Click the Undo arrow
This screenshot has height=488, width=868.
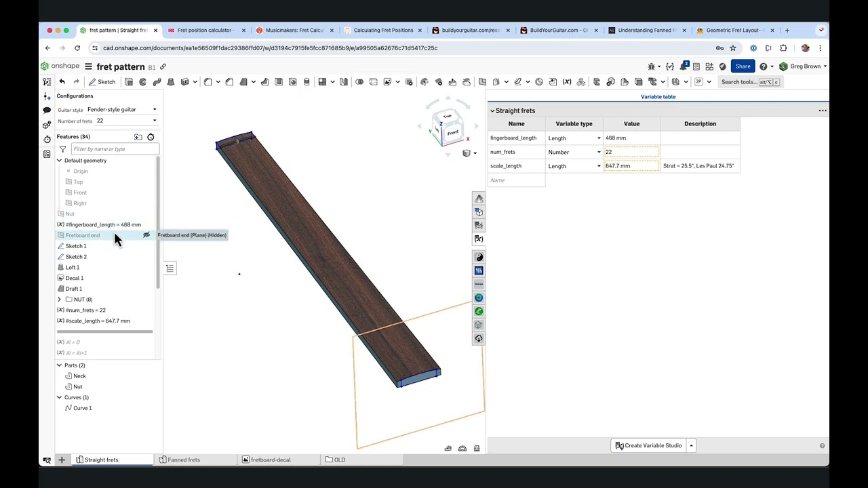pyautogui.click(x=62, y=82)
